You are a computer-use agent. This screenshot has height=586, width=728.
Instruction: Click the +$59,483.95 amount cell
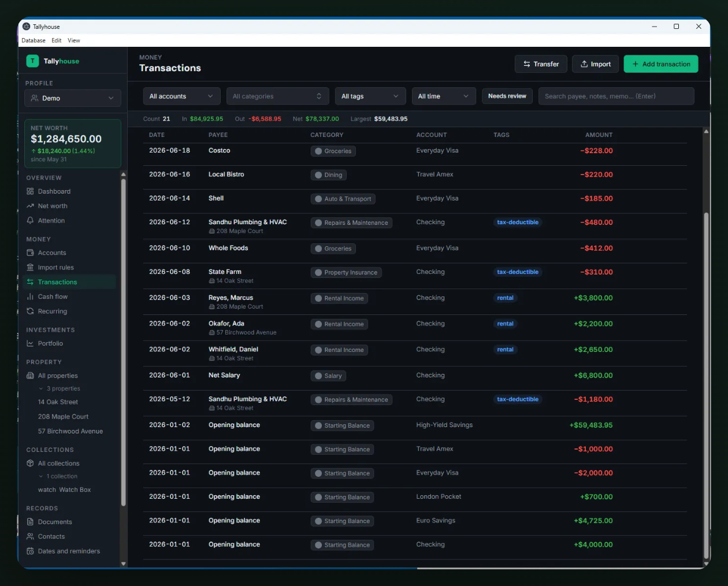591,425
